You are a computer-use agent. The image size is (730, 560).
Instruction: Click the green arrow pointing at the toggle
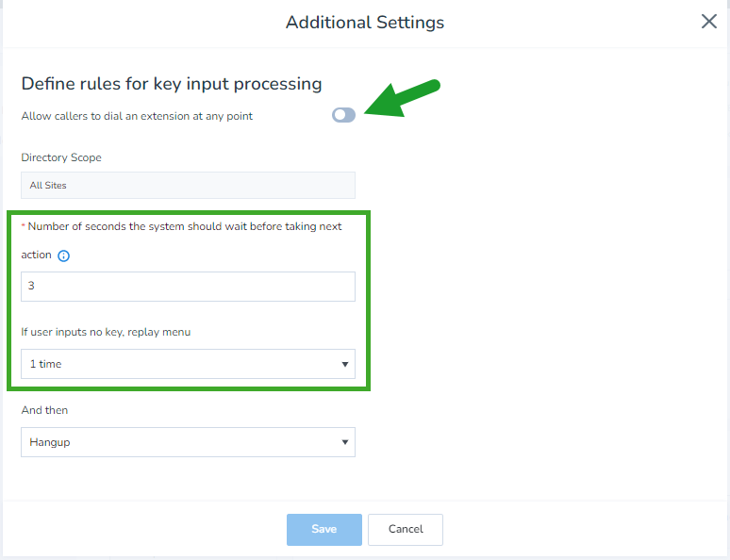(402, 98)
